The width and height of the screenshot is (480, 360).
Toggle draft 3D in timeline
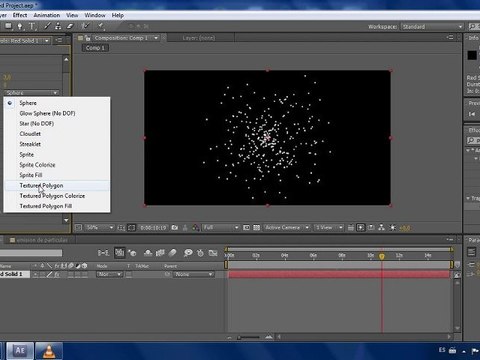tap(133, 253)
